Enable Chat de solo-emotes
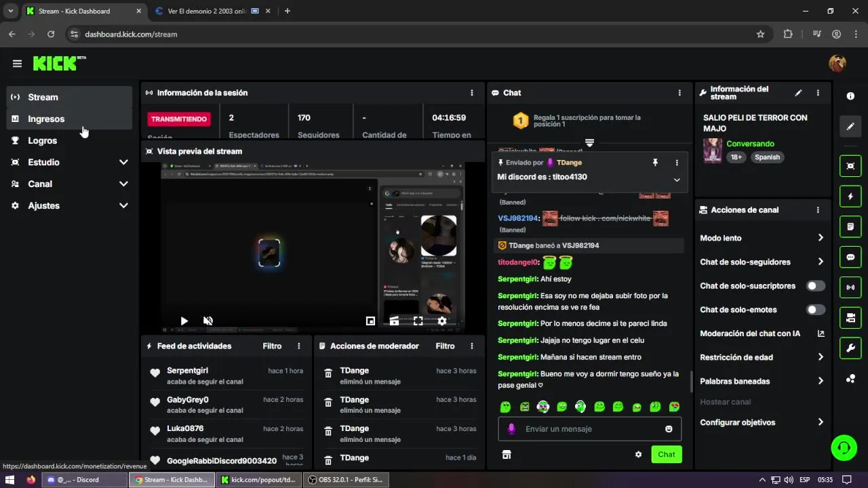Image resolution: width=868 pixels, height=488 pixels. (x=816, y=310)
